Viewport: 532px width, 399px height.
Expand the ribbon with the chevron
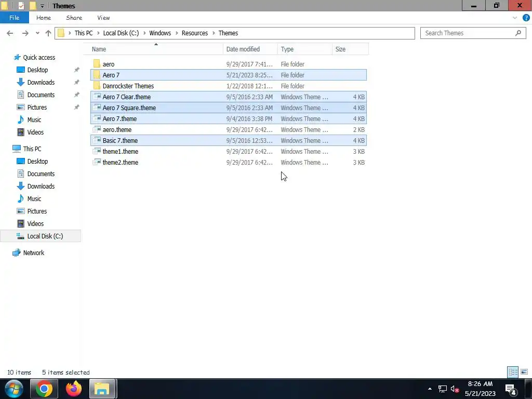[515, 18]
